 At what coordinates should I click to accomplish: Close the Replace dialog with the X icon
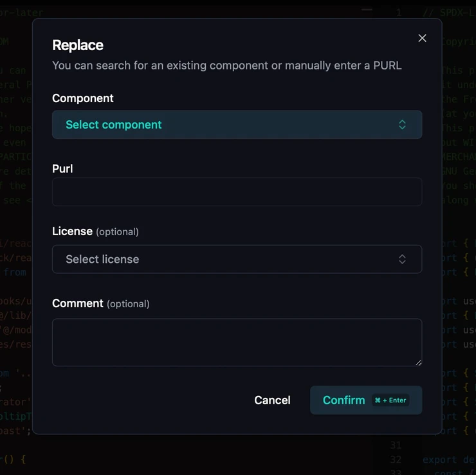point(422,38)
